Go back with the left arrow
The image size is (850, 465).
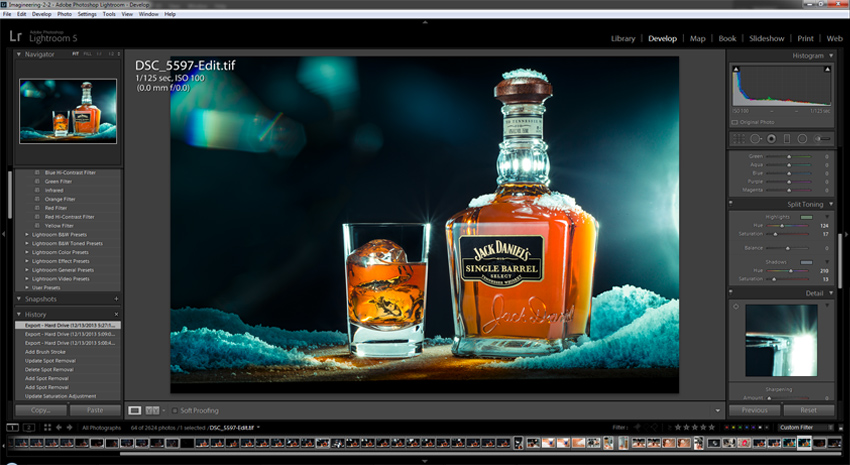pyautogui.click(x=59, y=428)
